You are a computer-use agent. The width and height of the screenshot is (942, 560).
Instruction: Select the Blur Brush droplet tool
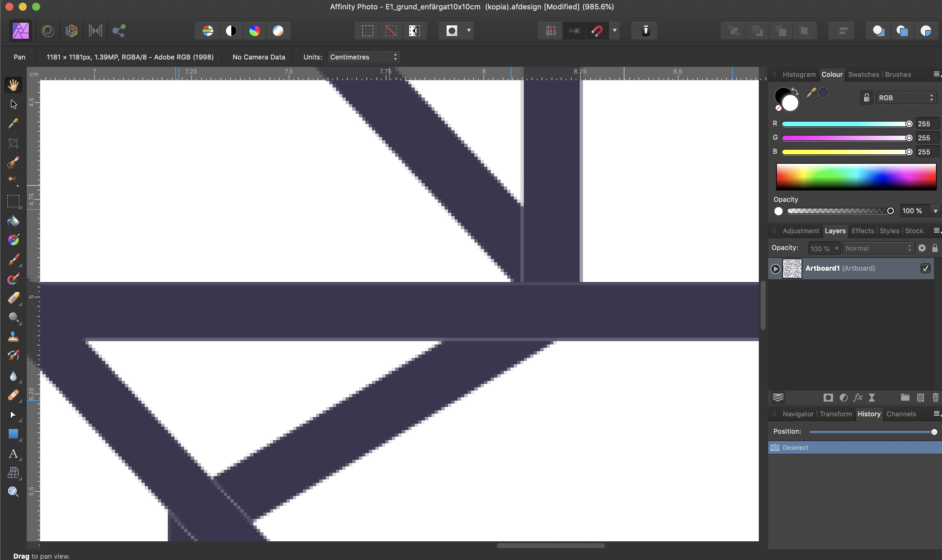coord(13,376)
